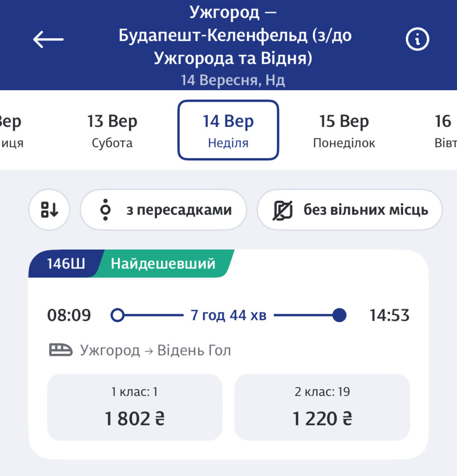Choose 2 клас for 1 220 ₴
The height and width of the screenshot is (476, 457).
pyautogui.click(x=322, y=407)
